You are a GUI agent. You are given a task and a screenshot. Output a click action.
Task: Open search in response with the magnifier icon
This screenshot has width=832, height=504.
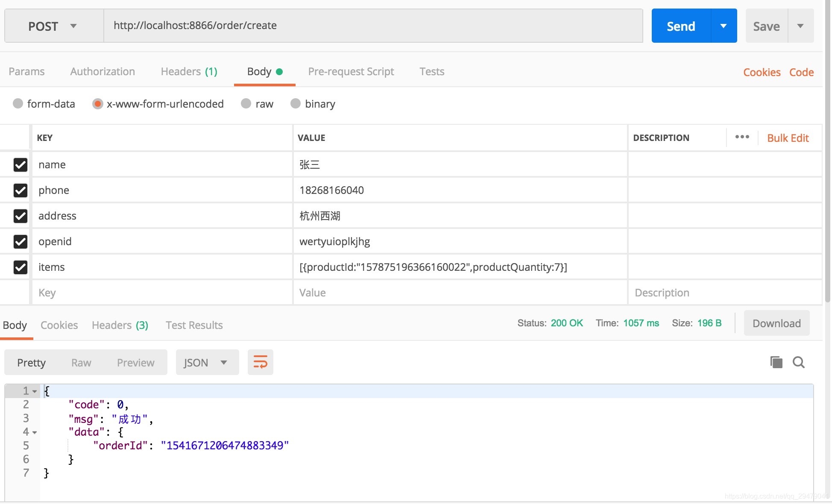click(x=798, y=362)
